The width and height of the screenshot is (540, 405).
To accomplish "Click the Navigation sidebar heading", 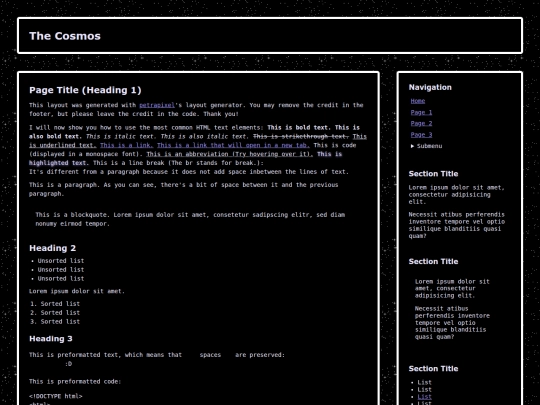I will point(430,87).
